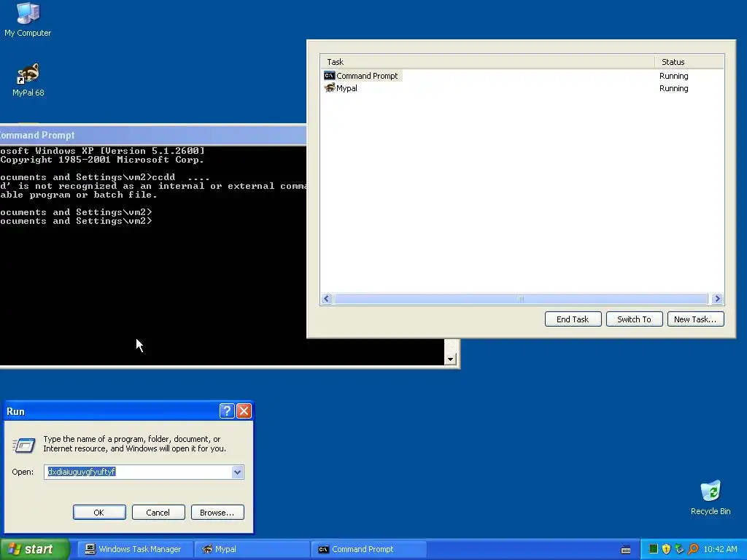Image resolution: width=747 pixels, height=560 pixels.
Task: Click right arrow of task list scrollbar
Action: click(718, 298)
